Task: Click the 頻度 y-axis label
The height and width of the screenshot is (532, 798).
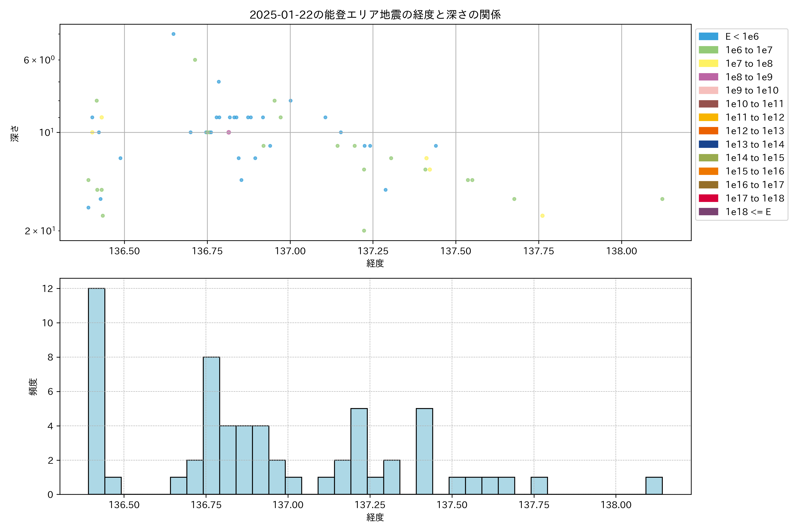Action: (33, 387)
